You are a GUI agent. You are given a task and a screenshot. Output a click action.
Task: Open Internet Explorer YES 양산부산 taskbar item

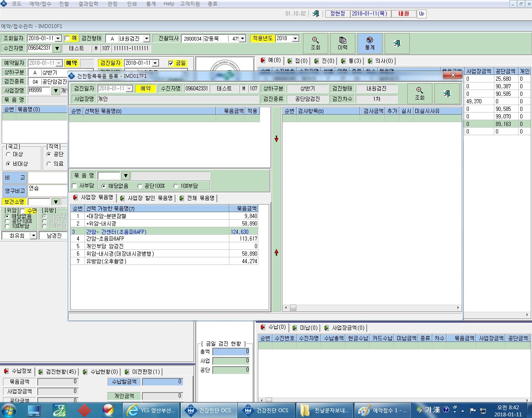152,410
